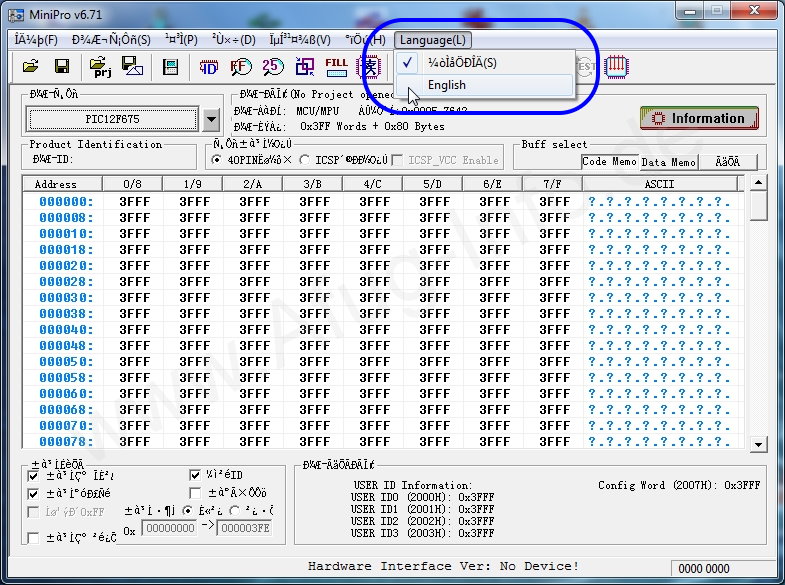Open the device selection dropdown arrow
Image resolution: width=785 pixels, height=585 pixels.
(211, 119)
